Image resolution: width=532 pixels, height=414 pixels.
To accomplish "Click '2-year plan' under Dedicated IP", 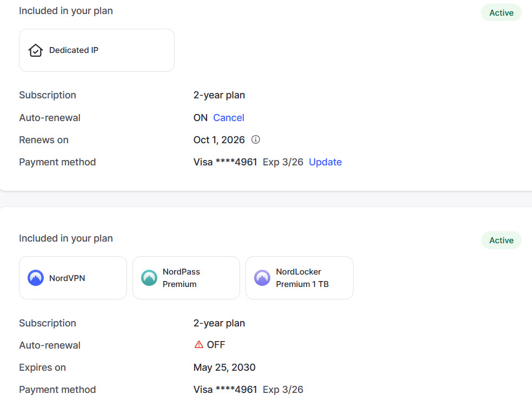I will click(x=219, y=95).
